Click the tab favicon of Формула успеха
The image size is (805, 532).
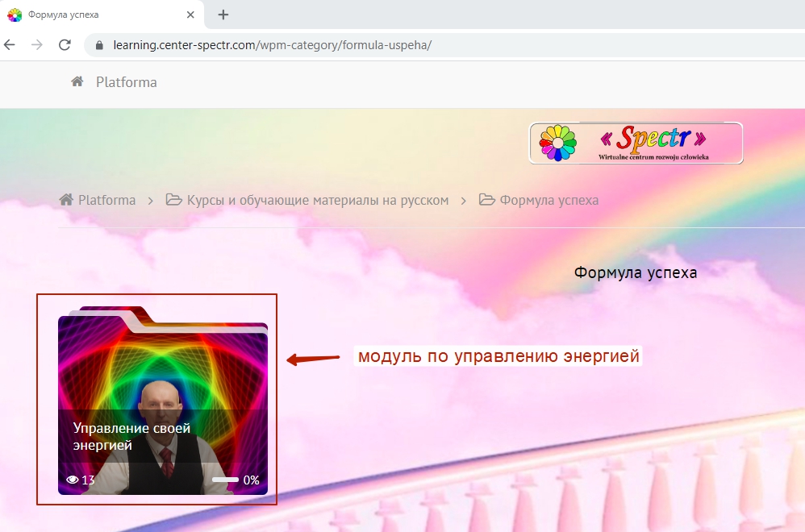[15, 15]
